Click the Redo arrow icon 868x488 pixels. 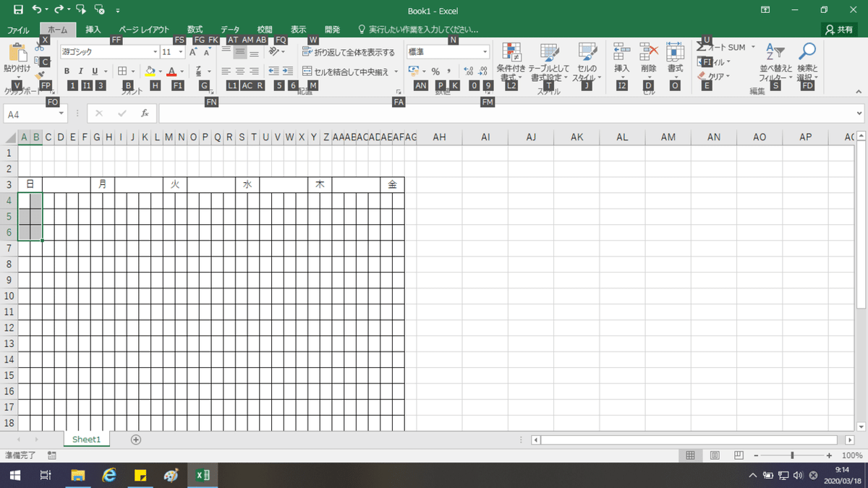(59, 10)
